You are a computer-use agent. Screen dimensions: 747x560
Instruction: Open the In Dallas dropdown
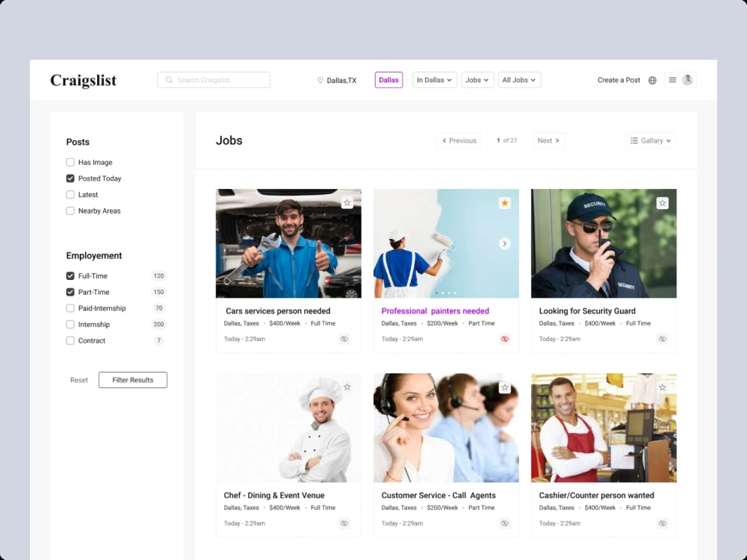click(x=434, y=79)
